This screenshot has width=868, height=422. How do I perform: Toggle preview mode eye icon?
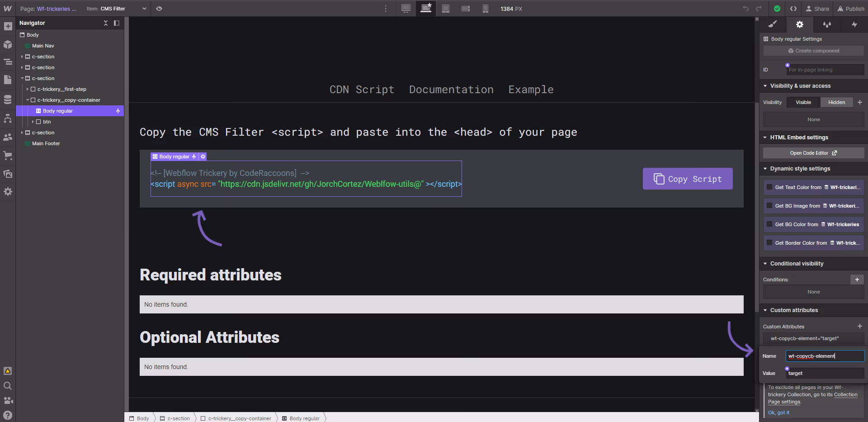[159, 9]
